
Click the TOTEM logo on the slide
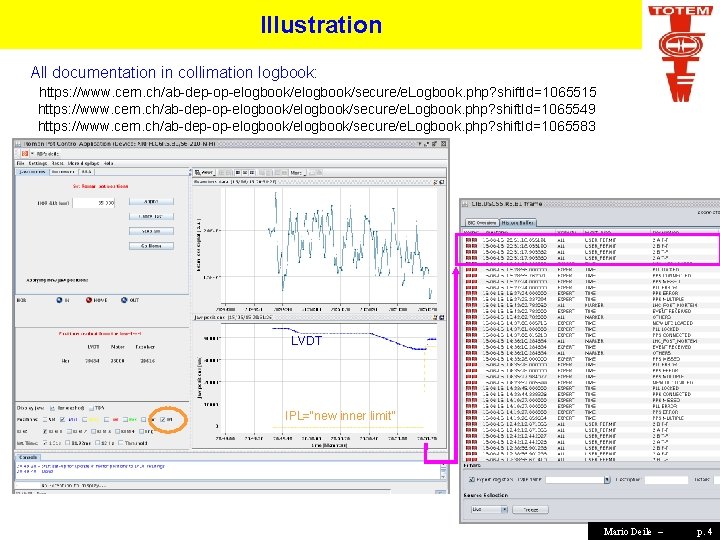[x=680, y=52]
